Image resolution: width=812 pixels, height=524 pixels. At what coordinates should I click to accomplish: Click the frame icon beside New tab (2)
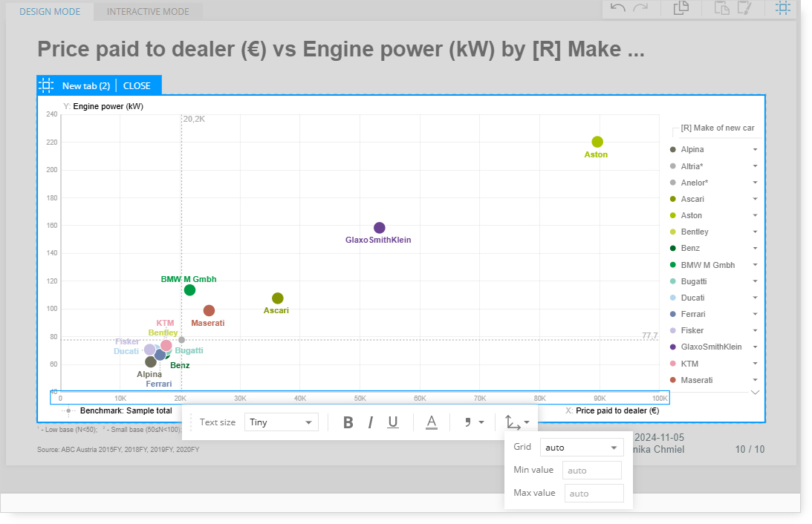point(46,85)
